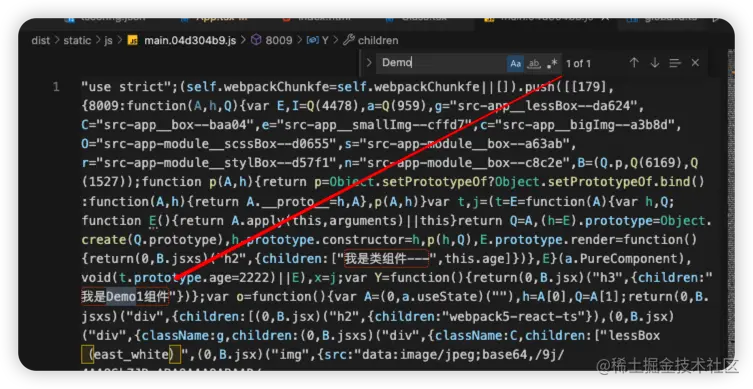Click the highlighted Demo match in code
Viewport: 753px width, 389px height.
[121, 296]
